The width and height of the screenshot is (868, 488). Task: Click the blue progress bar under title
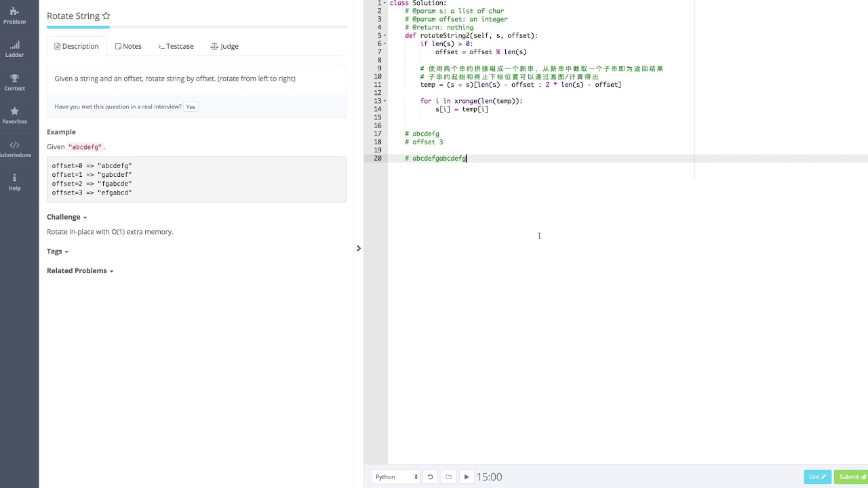pyautogui.click(x=78, y=27)
